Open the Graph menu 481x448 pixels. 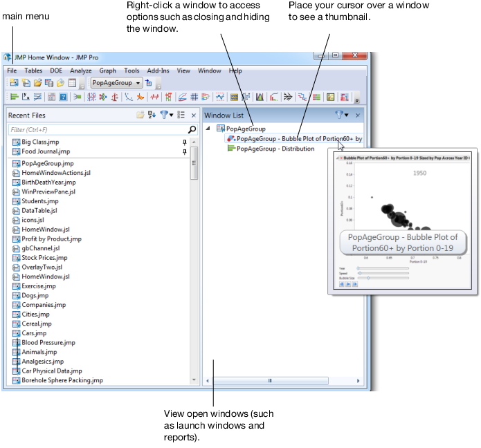(x=108, y=71)
